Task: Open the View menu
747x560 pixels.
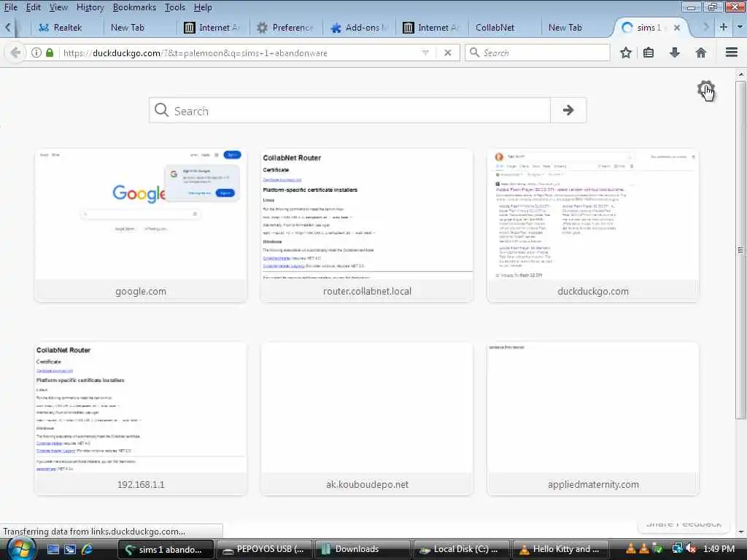Action: pos(58,7)
